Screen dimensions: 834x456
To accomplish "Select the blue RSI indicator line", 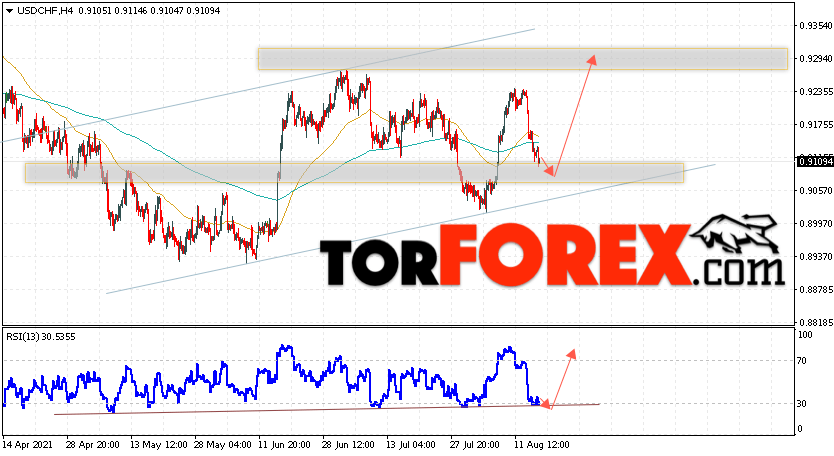I will (x=271, y=380).
